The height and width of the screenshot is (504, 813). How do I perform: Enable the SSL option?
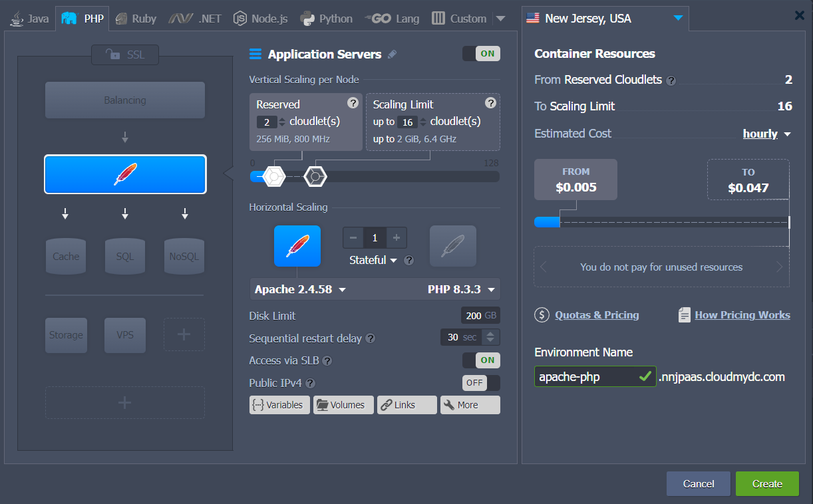[125, 55]
